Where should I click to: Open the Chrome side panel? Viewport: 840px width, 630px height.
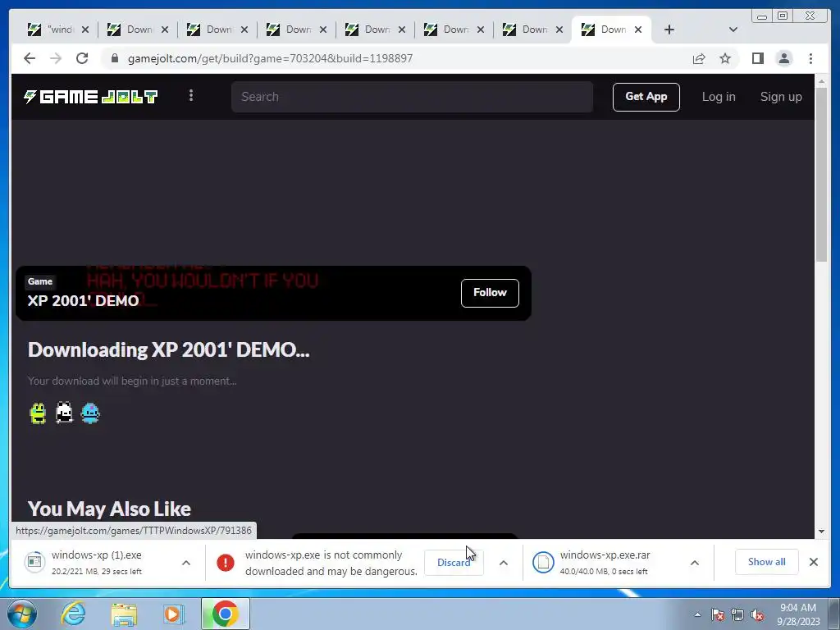click(757, 58)
